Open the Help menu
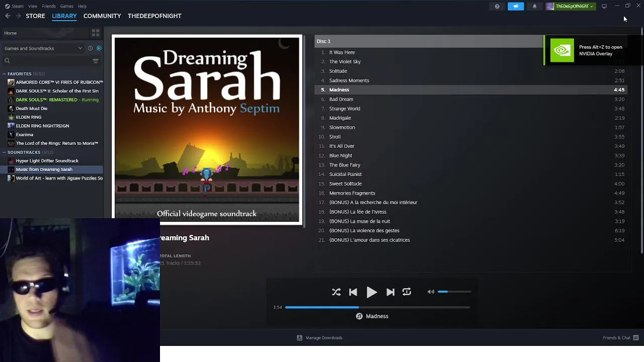644x362 pixels. [82, 6]
